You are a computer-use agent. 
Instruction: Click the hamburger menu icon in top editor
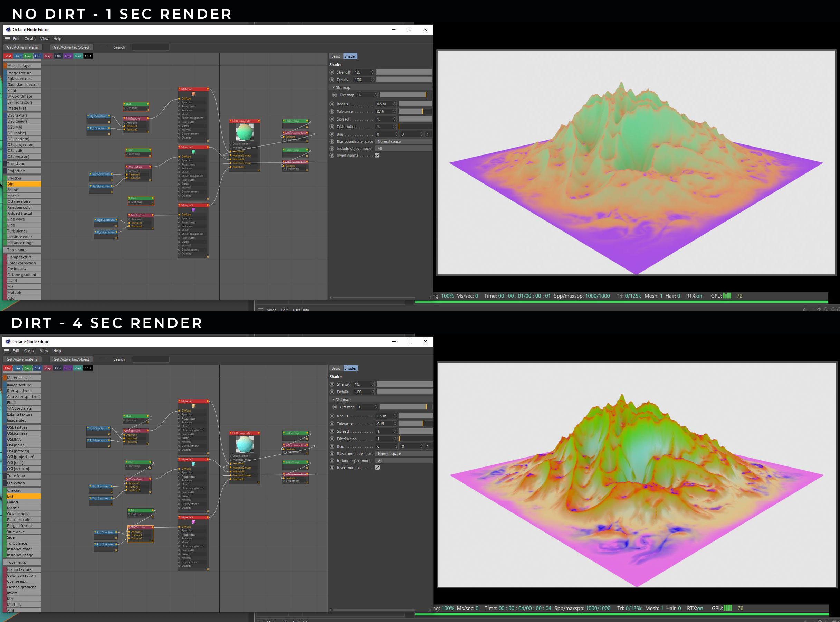click(x=7, y=39)
